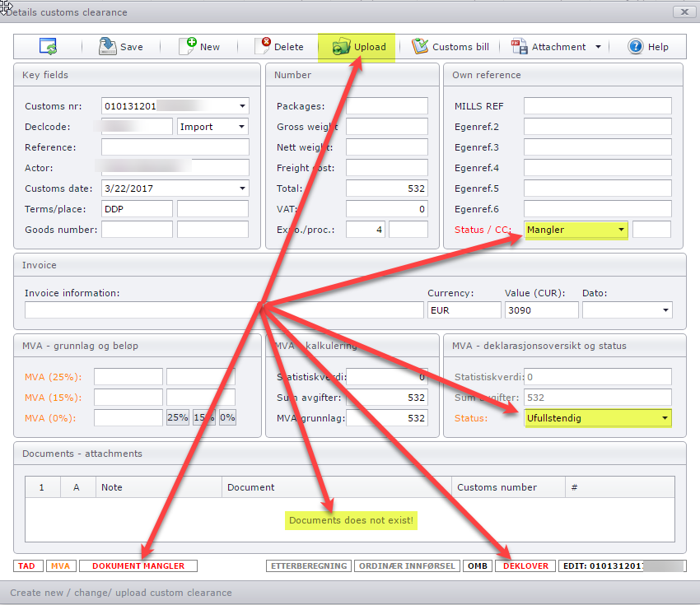Expand the Import declcode type dropdown
The height and width of the screenshot is (605, 700).
pos(241,127)
